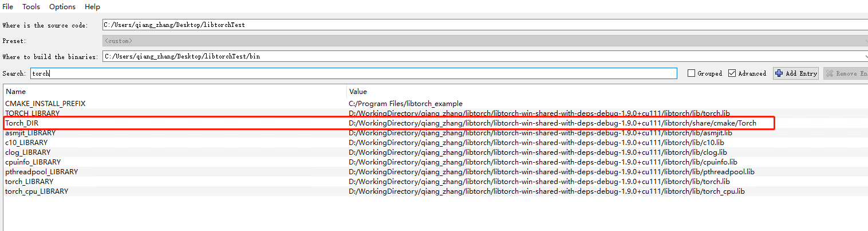
Task: Click the plus icon on Add Entry
Action: pos(779,73)
